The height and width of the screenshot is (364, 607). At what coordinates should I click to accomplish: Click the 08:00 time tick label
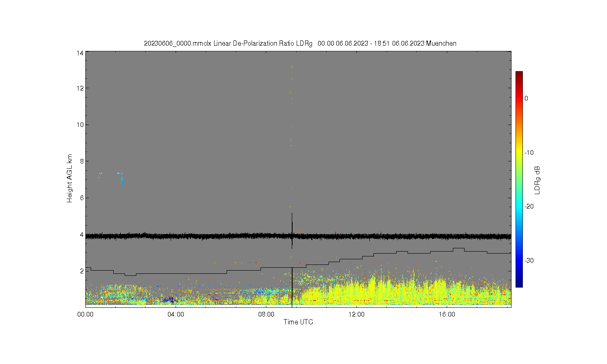coord(266,314)
